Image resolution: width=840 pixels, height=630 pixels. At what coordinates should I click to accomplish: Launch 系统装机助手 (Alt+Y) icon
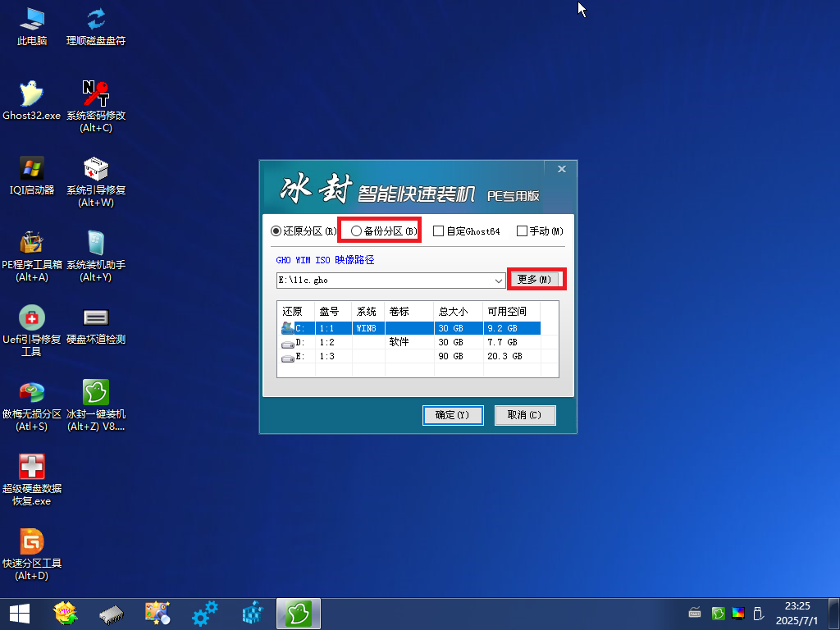pyautogui.click(x=96, y=256)
